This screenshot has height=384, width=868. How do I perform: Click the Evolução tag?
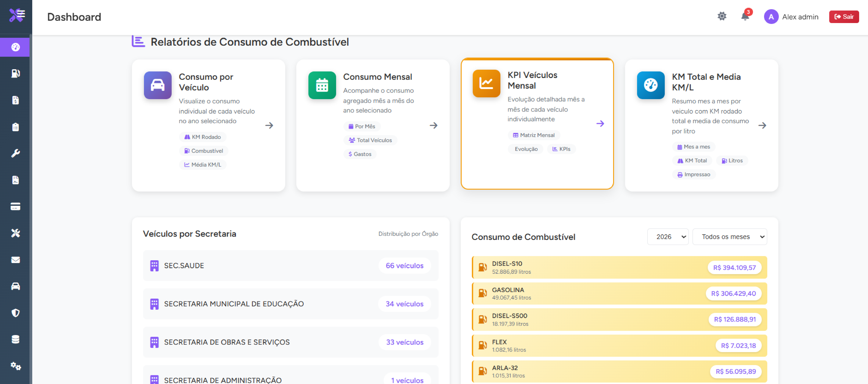pyautogui.click(x=526, y=149)
